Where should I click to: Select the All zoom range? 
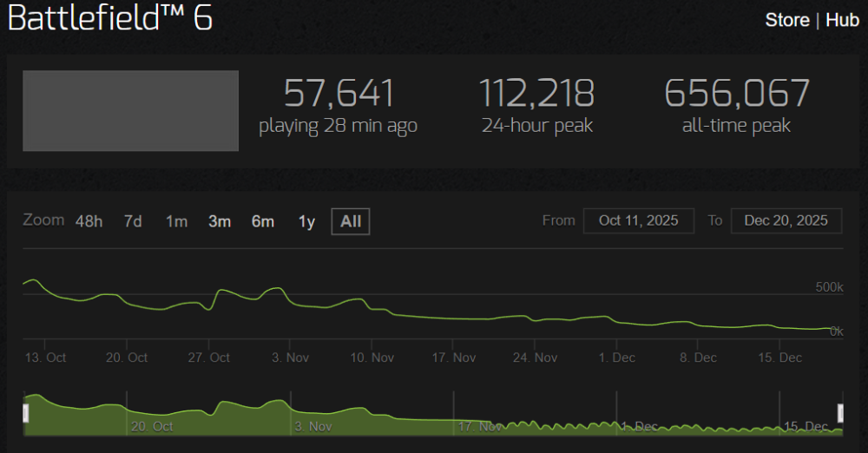pos(351,221)
